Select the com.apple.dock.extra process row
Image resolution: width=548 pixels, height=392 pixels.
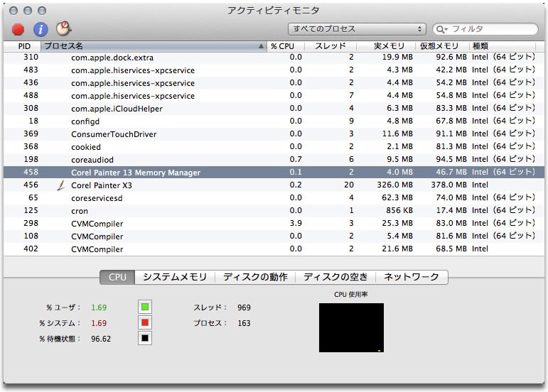coord(274,58)
